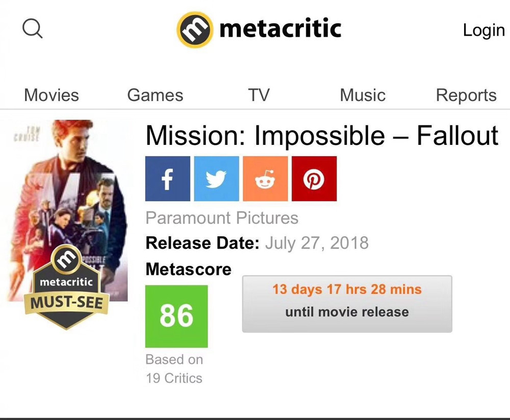Pin the movie on Pinterest

[x=314, y=179]
